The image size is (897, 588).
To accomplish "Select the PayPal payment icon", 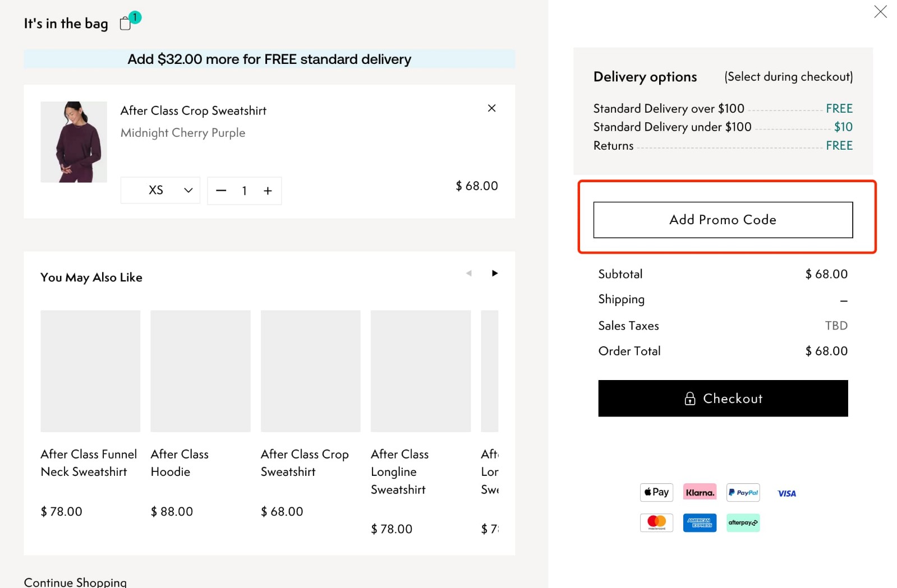I will coord(742,492).
